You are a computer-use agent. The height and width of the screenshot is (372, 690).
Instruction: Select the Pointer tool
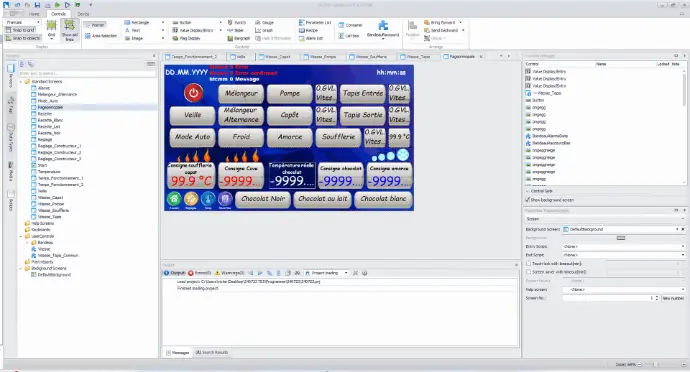(x=95, y=25)
